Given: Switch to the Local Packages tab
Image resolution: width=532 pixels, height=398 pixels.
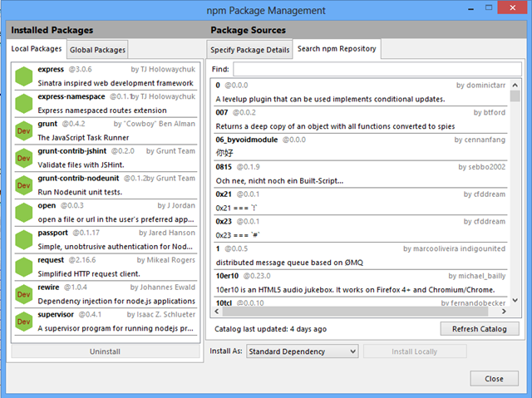Looking at the screenshot, I should click(x=37, y=49).
